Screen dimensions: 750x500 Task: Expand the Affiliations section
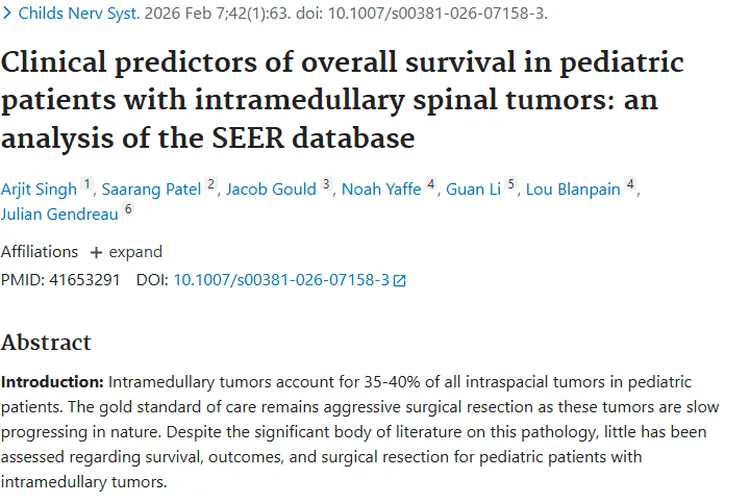coord(135,252)
